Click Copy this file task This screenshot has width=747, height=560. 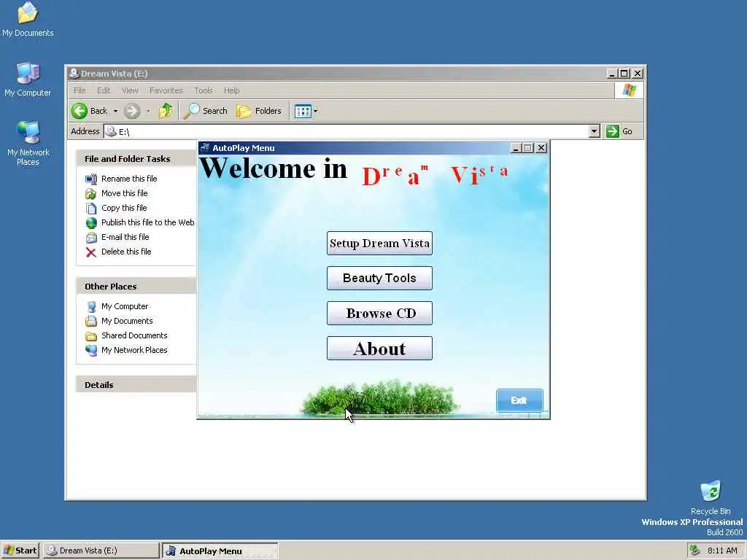pos(124,208)
